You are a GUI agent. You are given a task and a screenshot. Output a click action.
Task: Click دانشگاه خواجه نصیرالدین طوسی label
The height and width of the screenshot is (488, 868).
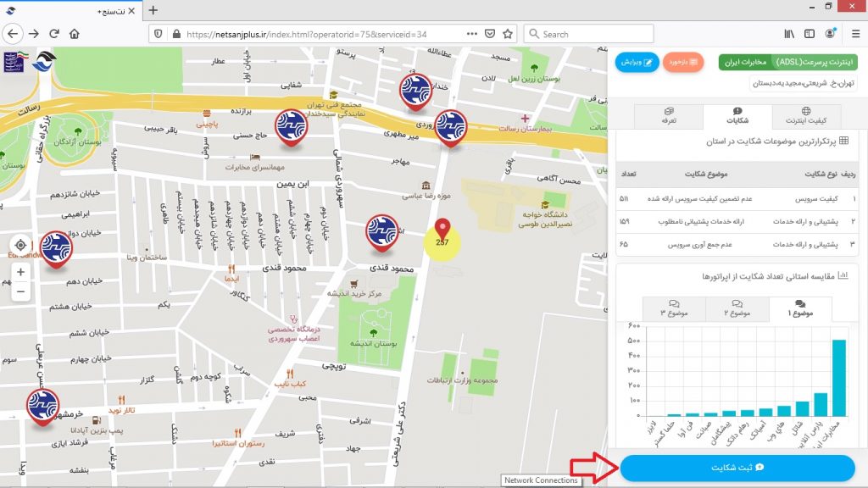point(545,219)
